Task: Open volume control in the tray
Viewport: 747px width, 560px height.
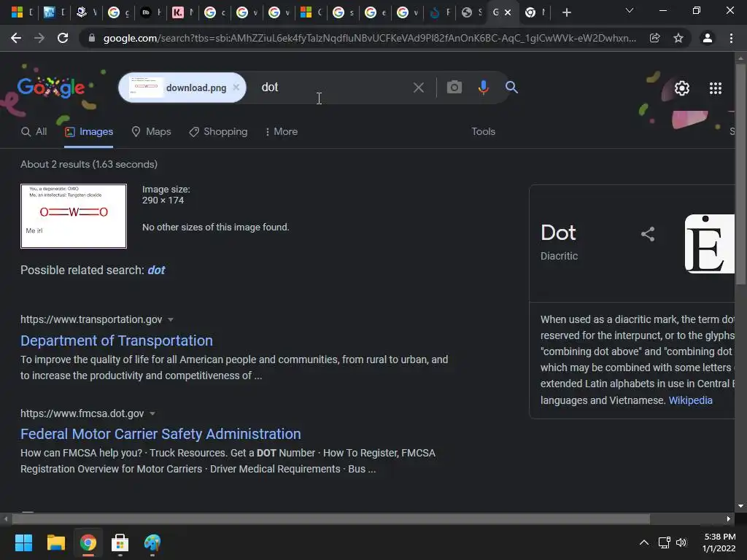Action: (681, 542)
